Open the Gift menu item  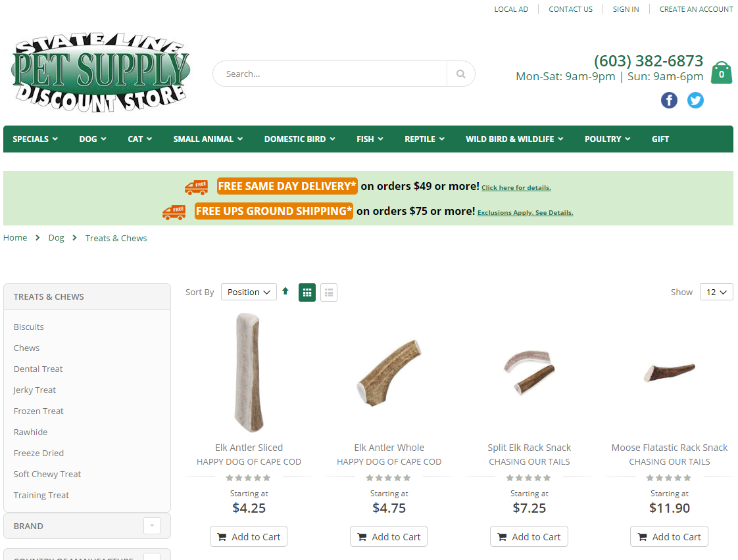pyautogui.click(x=660, y=139)
